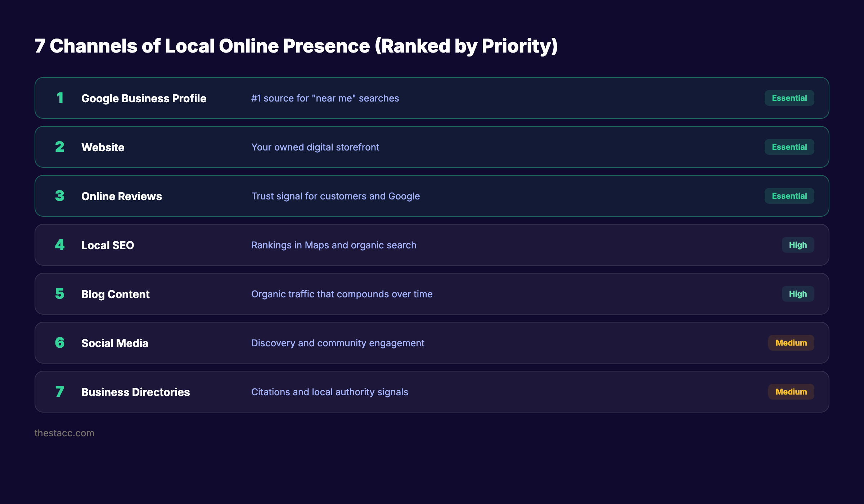Click the number 3 badge for Online Reviews
This screenshot has width=864, height=504.
[x=60, y=196]
